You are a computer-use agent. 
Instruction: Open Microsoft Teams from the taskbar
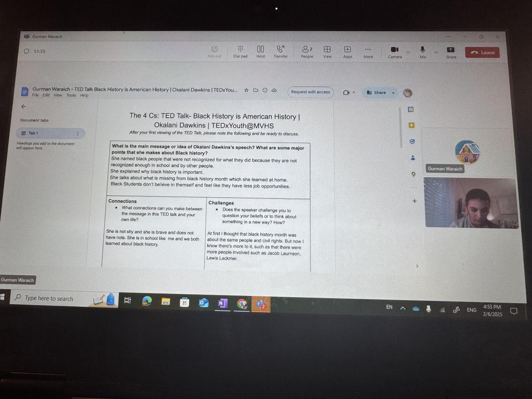tap(261, 305)
